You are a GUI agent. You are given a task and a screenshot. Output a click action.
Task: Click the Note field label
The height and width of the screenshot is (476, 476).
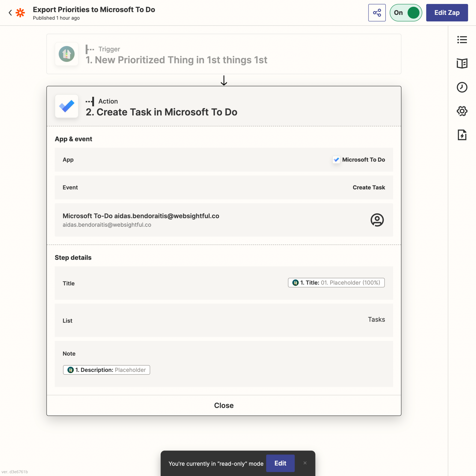[x=69, y=354]
